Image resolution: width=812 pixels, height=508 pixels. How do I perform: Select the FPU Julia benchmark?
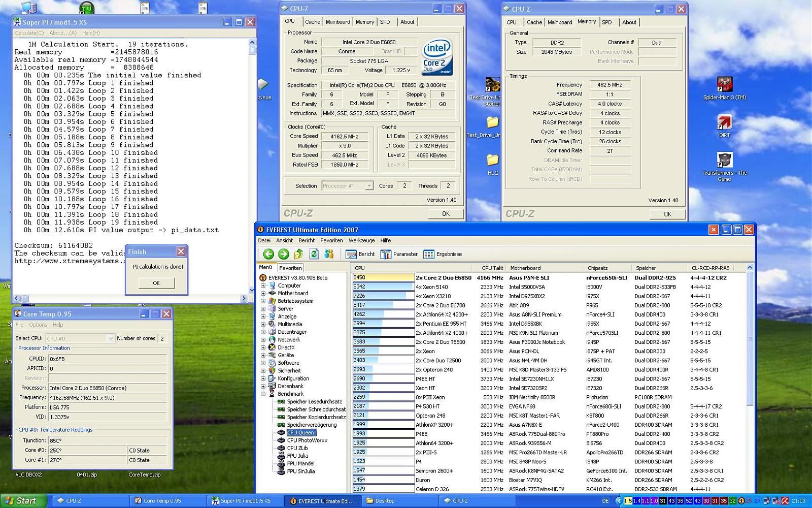click(297, 456)
